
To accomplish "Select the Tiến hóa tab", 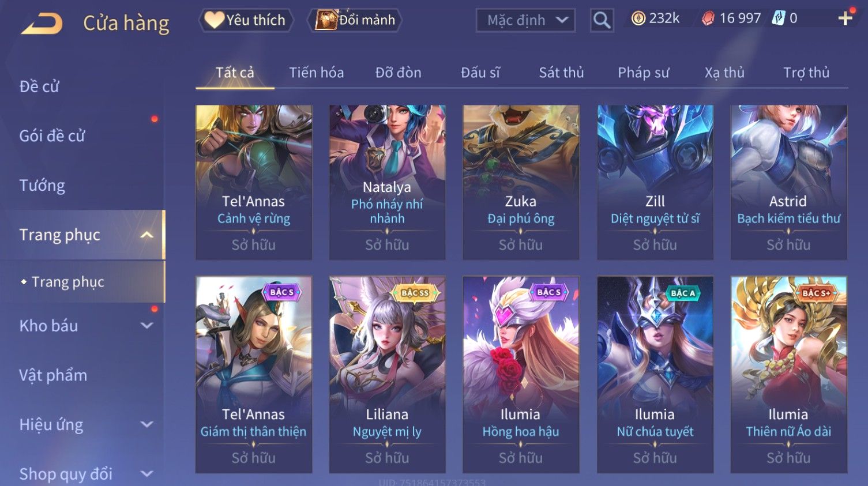I will [x=316, y=73].
